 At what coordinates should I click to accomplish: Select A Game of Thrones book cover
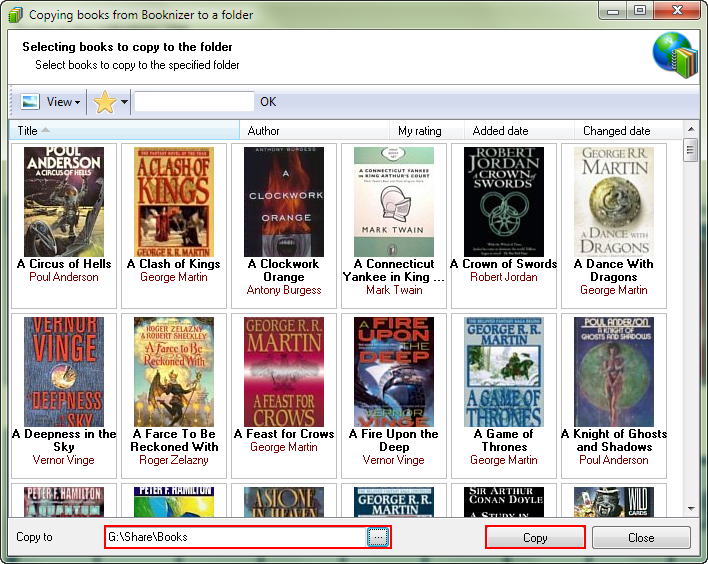click(x=504, y=372)
